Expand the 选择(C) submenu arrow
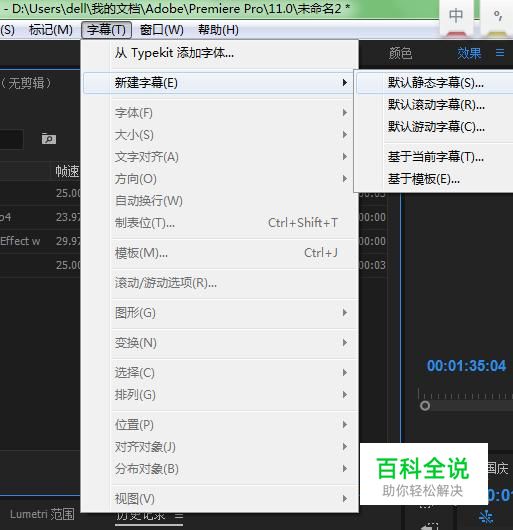Screen dimensions: 513x530 click(345, 372)
